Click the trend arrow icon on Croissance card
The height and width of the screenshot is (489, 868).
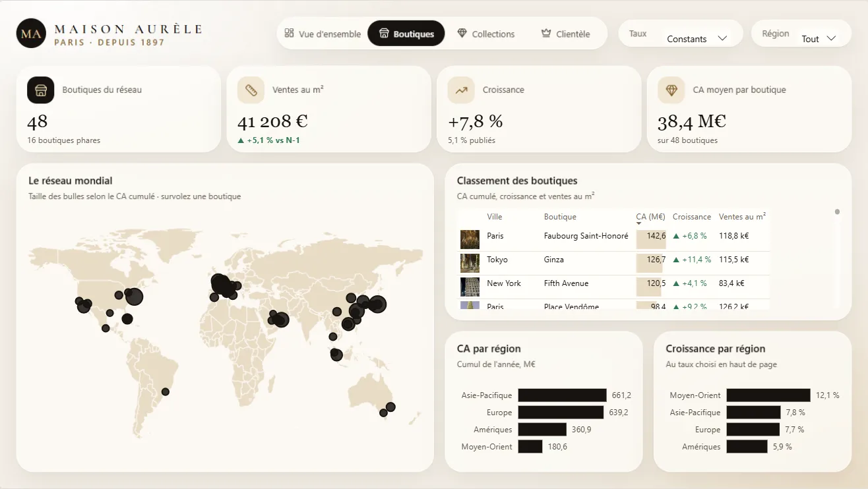[x=461, y=90]
